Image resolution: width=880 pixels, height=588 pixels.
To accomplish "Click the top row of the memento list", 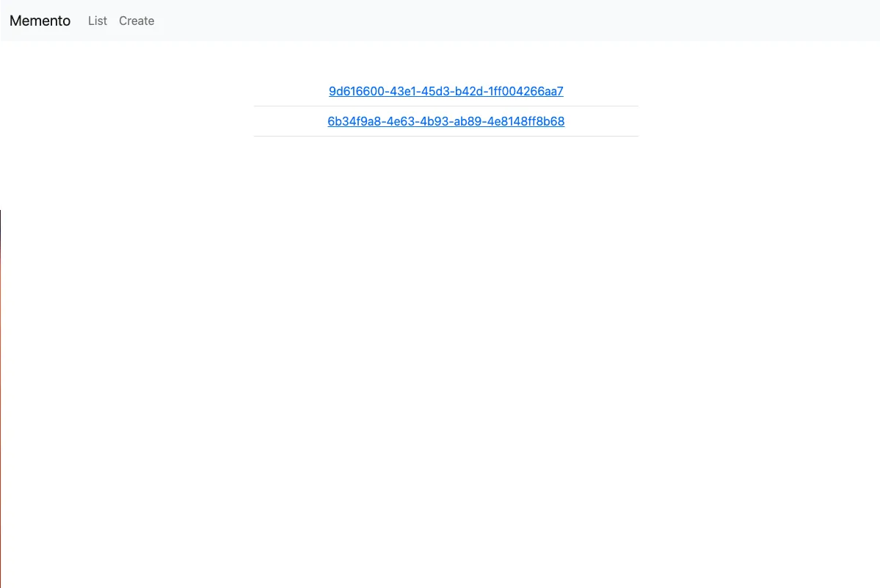I will point(446,91).
